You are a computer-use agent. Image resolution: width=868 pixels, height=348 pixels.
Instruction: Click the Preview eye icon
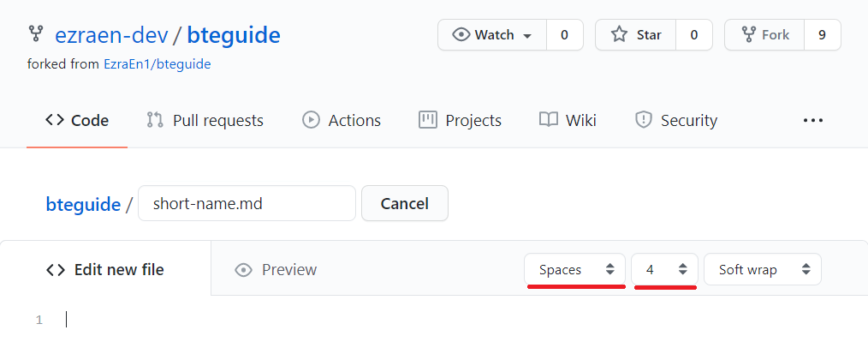tap(244, 270)
